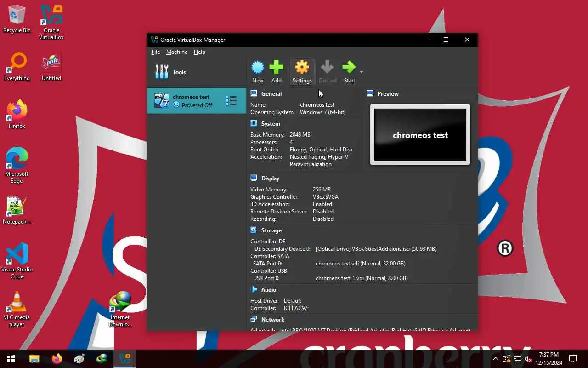Click the boot order Floppy, Optical, Hard Disk
This screenshot has width=588, height=368.
coord(321,149)
